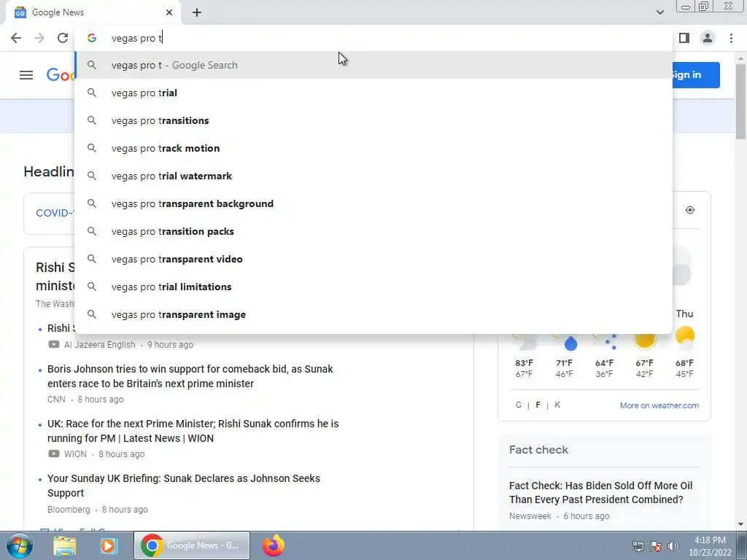Click the page scrollbar thumb

(x=741, y=101)
